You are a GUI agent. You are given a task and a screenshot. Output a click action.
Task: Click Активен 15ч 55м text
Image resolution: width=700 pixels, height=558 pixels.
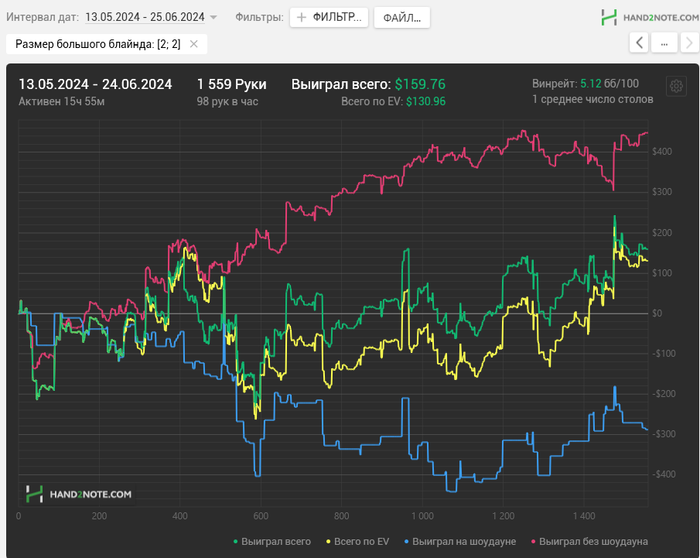[x=62, y=101]
